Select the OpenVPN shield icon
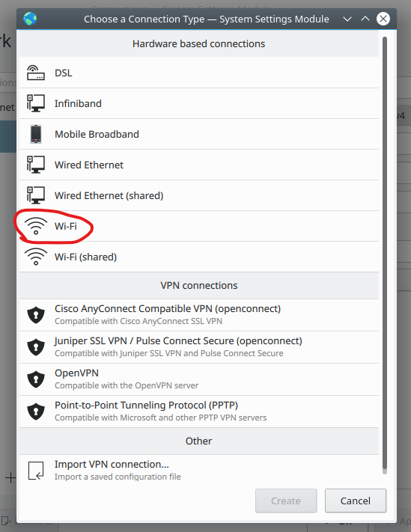The image size is (411, 532). [36, 379]
